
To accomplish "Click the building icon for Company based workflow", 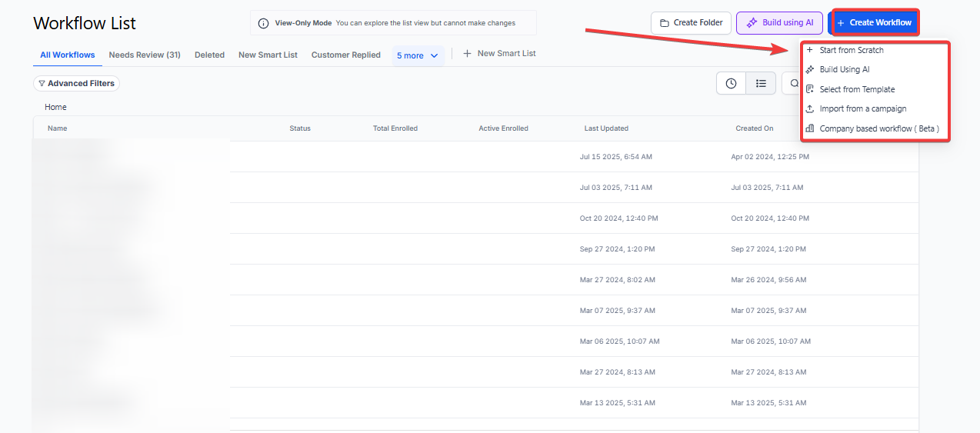I will (x=809, y=128).
